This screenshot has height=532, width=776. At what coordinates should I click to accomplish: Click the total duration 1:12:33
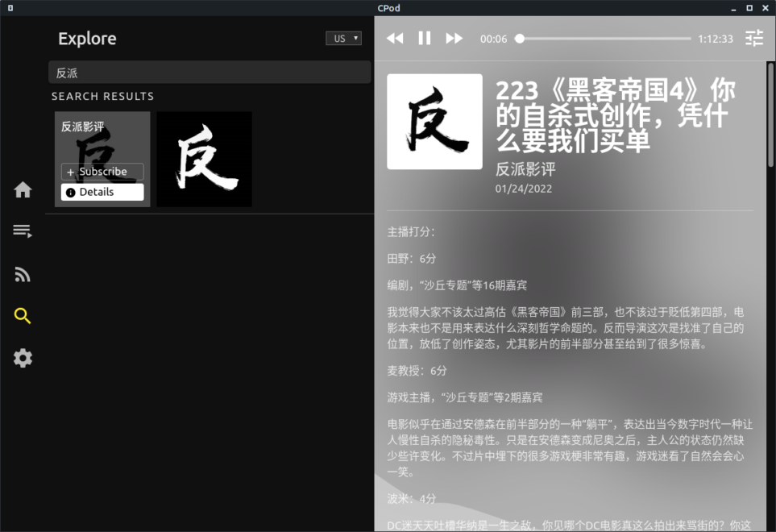(715, 39)
